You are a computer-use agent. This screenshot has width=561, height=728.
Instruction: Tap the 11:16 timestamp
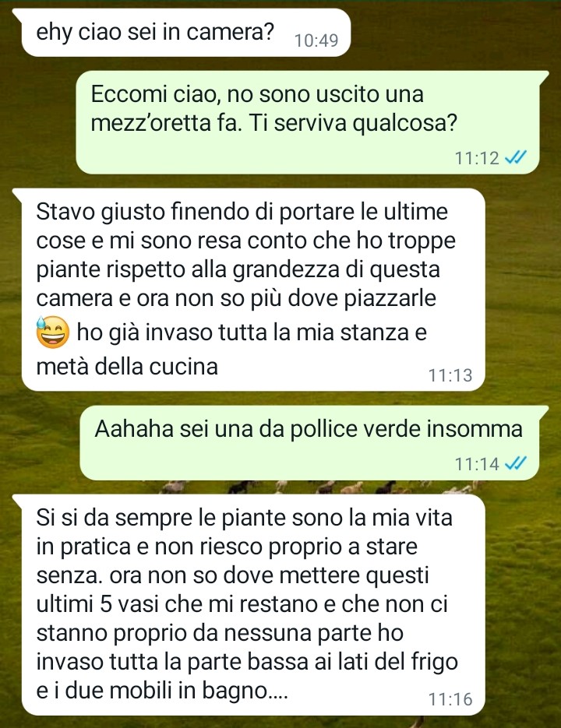point(450,699)
